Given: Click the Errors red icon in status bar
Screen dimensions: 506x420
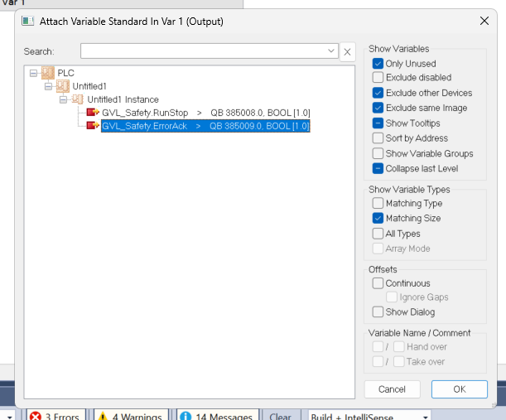Looking at the screenshot, I should [36, 416].
